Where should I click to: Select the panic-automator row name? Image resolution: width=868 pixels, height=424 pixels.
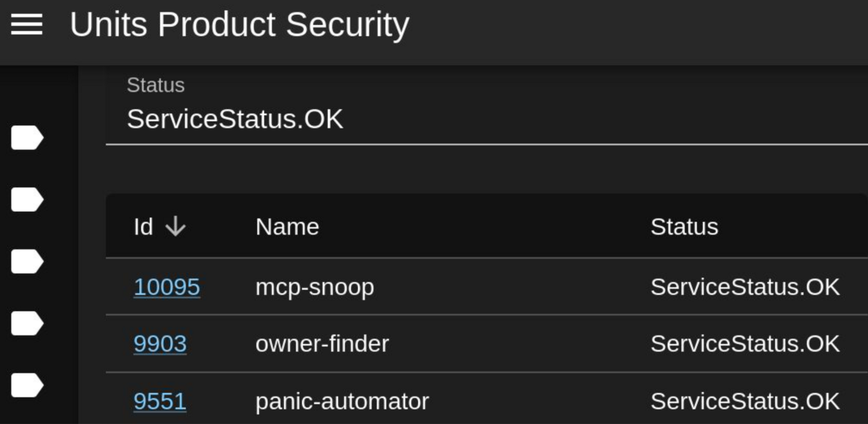click(x=342, y=401)
